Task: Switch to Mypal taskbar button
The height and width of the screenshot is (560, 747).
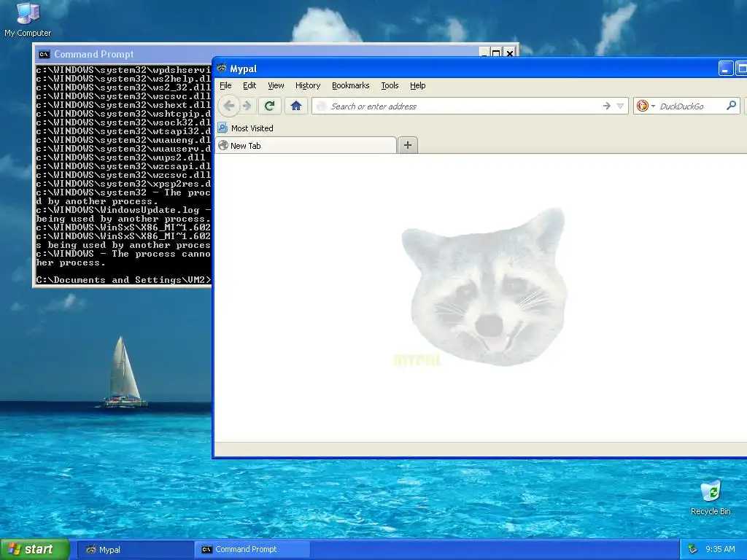Action: coord(136,550)
